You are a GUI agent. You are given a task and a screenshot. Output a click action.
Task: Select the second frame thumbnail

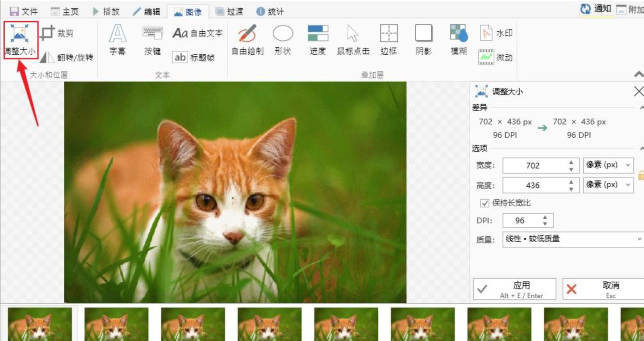tap(116, 324)
